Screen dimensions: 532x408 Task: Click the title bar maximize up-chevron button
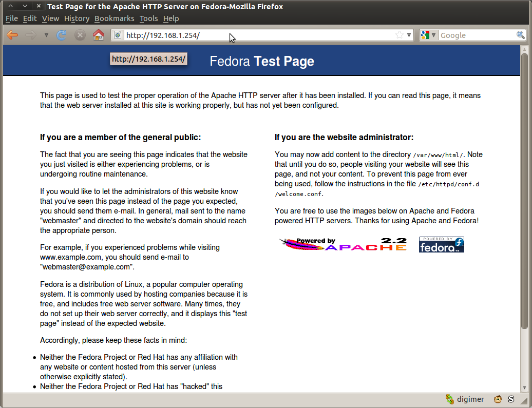click(10, 6)
